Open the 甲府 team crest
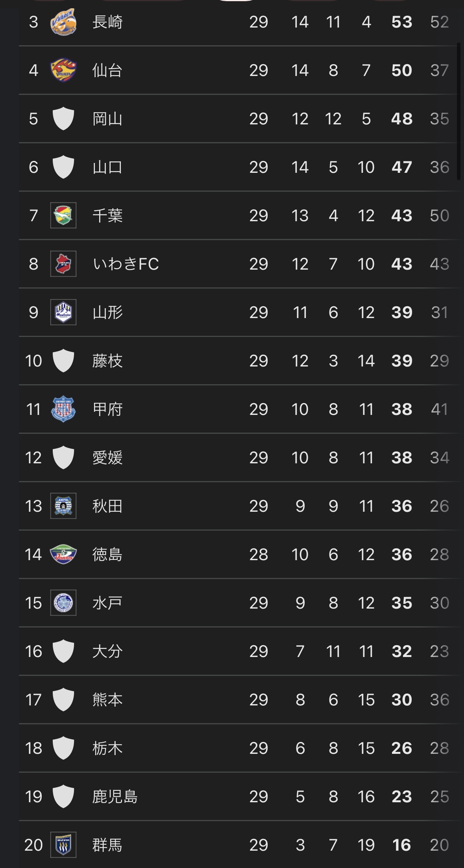 [63, 409]
